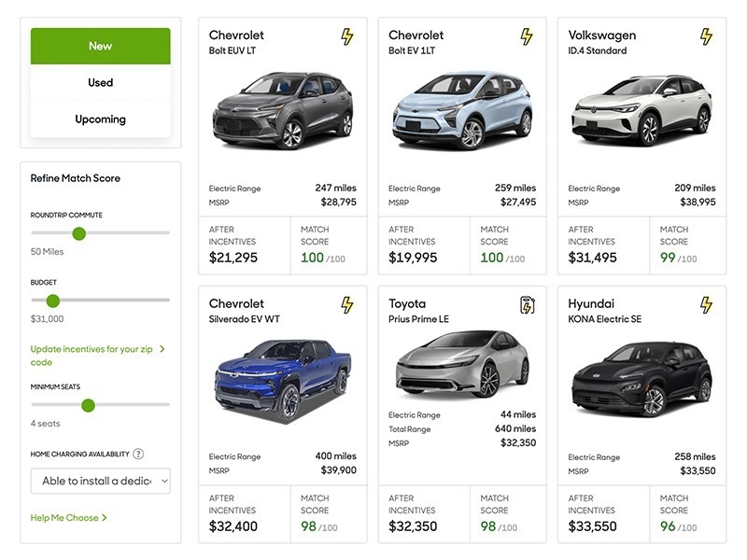Toggle the Upcoming vehicles filter
747x560 pixels.
100,119
